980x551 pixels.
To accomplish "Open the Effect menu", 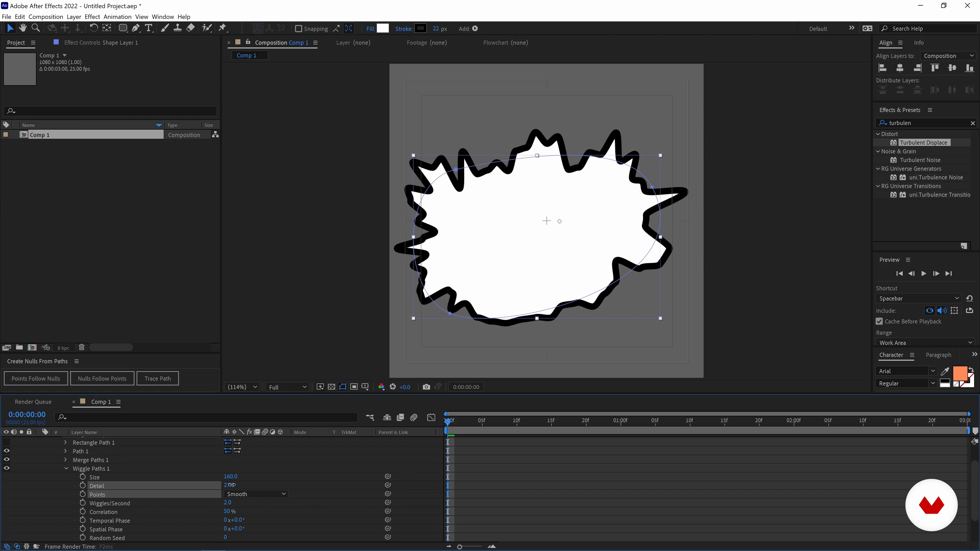I will [92, 17].
